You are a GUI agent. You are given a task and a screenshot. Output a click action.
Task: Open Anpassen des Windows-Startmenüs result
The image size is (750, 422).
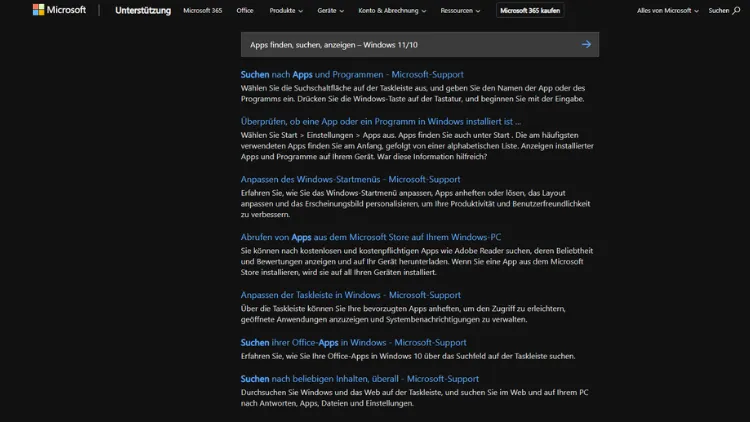click(350, 179)
